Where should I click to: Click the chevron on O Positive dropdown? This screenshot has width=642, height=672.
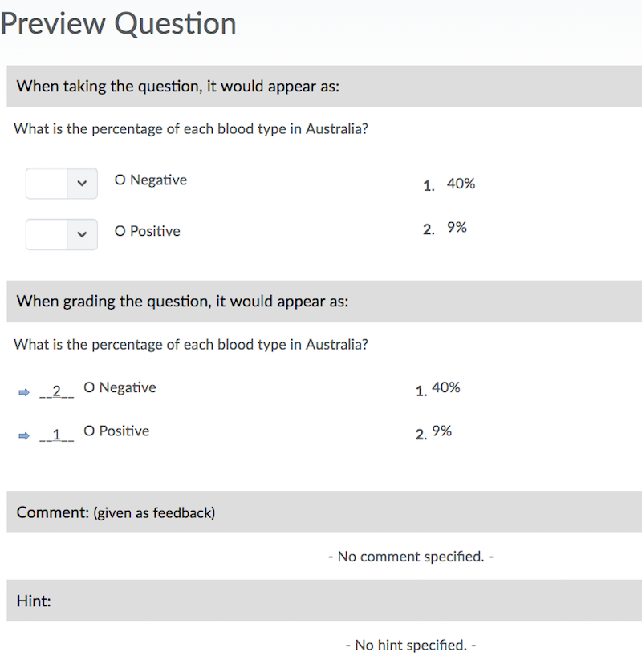click(x=83, y=234)
